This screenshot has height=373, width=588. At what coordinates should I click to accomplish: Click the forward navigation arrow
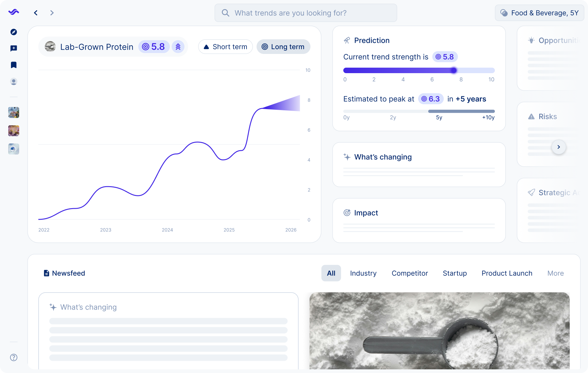pos(52,13)
